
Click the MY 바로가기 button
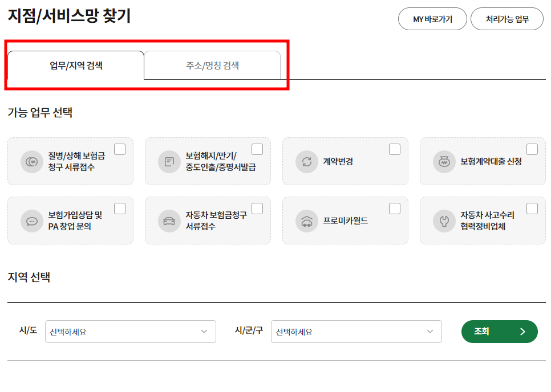pyautogui.click(x=432, y=19)
